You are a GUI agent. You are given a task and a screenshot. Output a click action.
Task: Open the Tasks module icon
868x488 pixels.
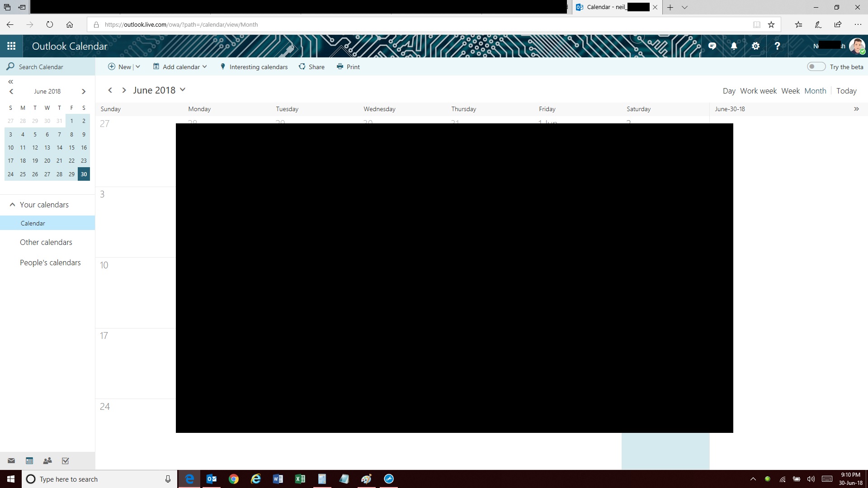pos(66,461)
